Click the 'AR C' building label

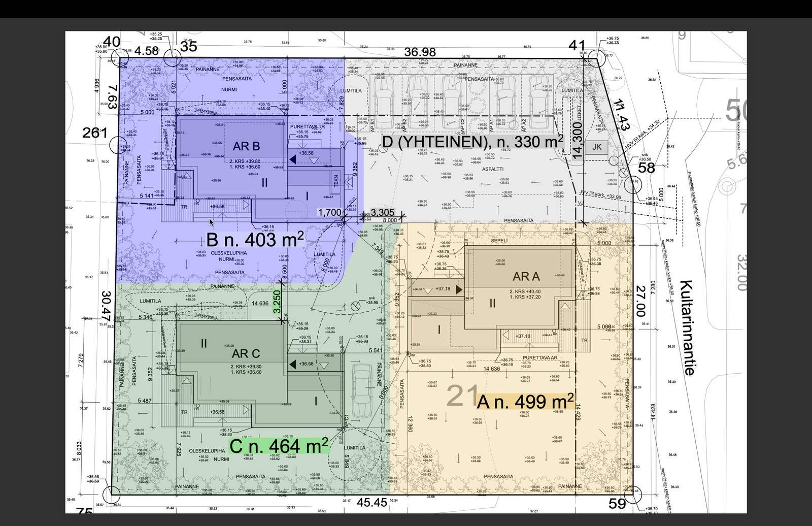[x=246, y=353]
